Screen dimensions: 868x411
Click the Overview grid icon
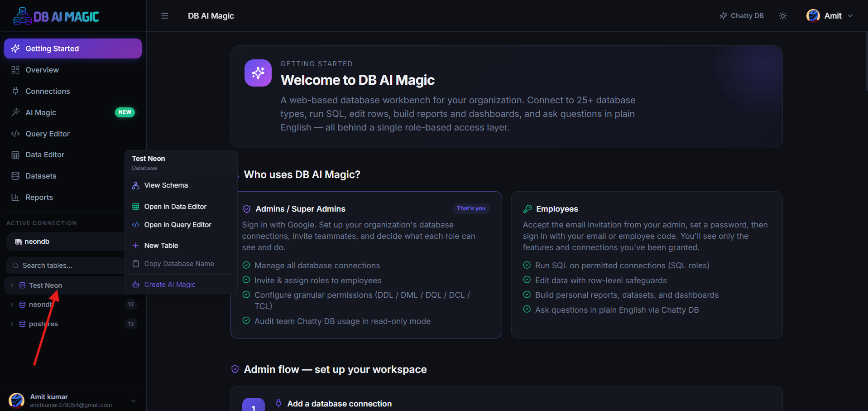pos(15,70)
